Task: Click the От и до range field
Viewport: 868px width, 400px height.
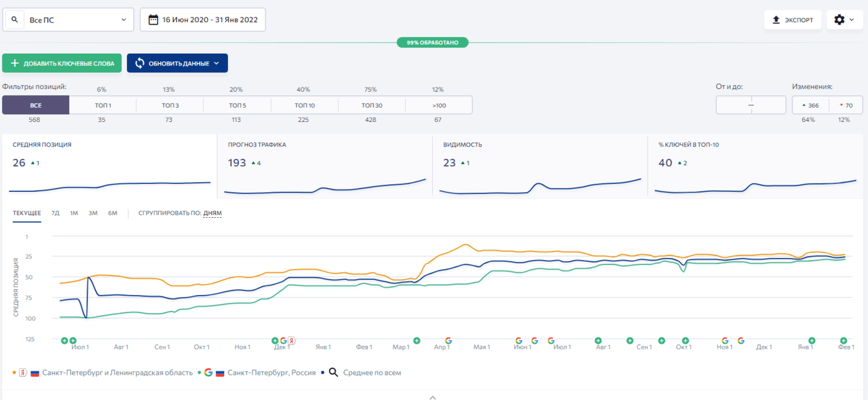Action: [751, 105]
